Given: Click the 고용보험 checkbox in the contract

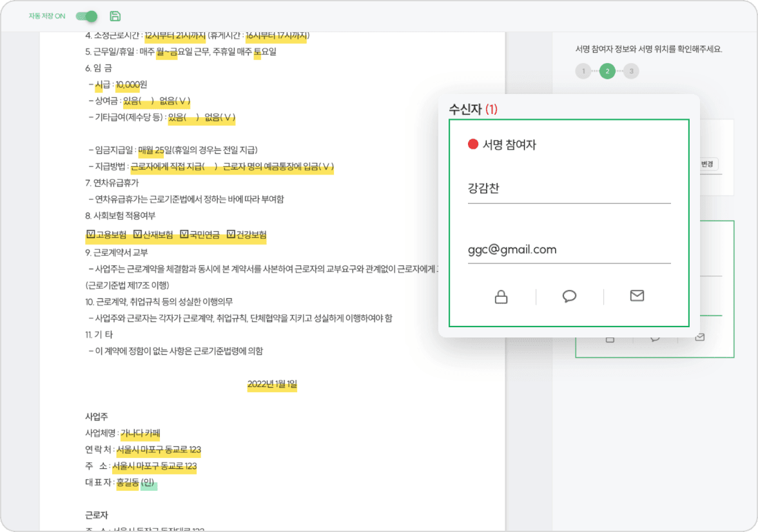Looking at the screenshot, I should (91, 235).
